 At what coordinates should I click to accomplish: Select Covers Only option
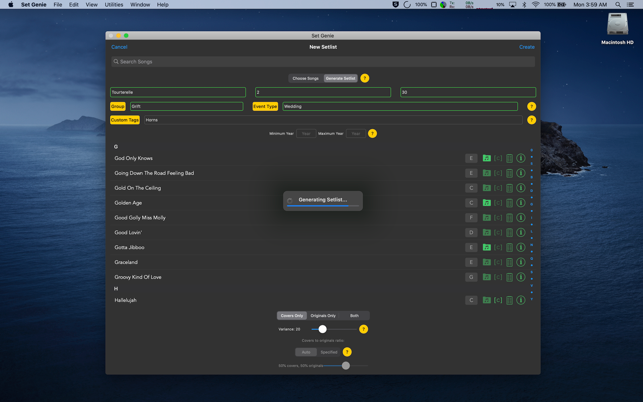pyautogui.click(x=292, y=316)
